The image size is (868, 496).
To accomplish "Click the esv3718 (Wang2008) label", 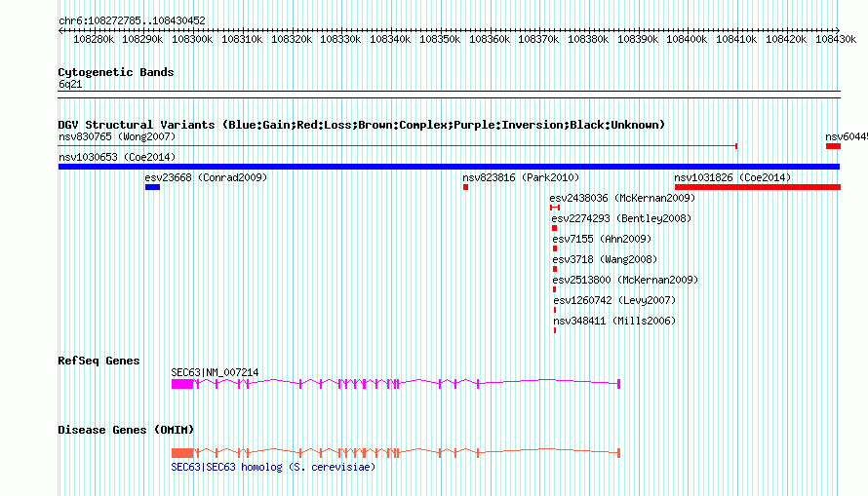I will click(x=605, y=259).
